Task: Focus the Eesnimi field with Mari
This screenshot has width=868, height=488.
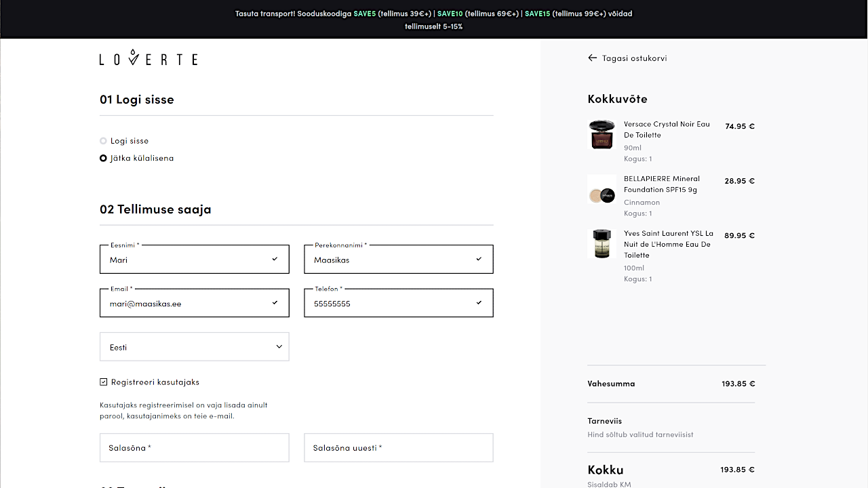Action: pyautogui.click(x=195, y=259)
